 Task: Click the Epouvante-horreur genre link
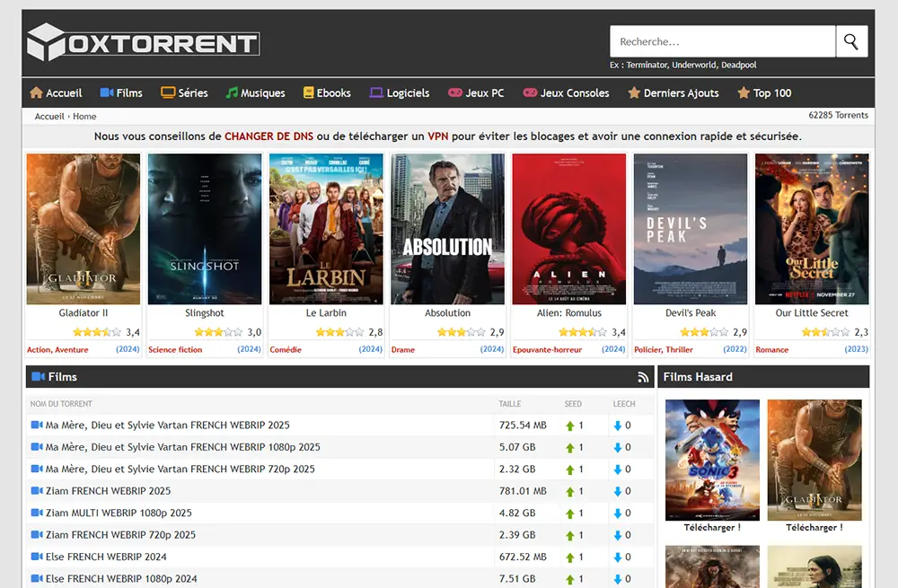tap(547, 349)
